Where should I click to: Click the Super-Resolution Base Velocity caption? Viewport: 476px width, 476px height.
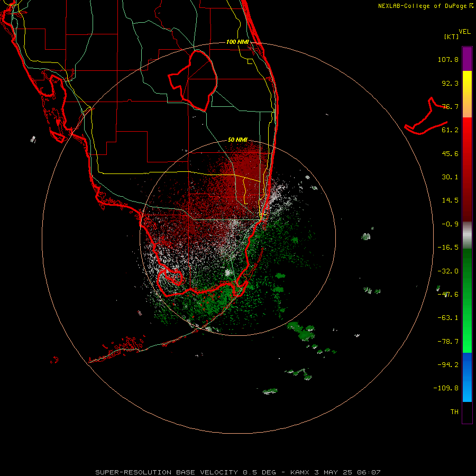pos(237,472)
